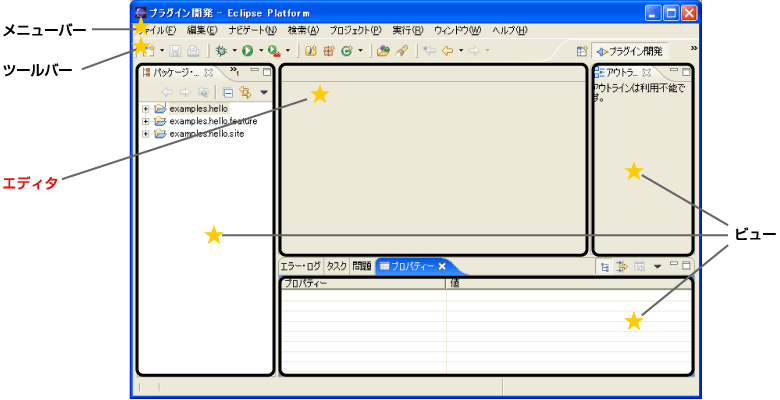Click the Open Type folder icon
780x400 pixels.
tap(383, 51)
